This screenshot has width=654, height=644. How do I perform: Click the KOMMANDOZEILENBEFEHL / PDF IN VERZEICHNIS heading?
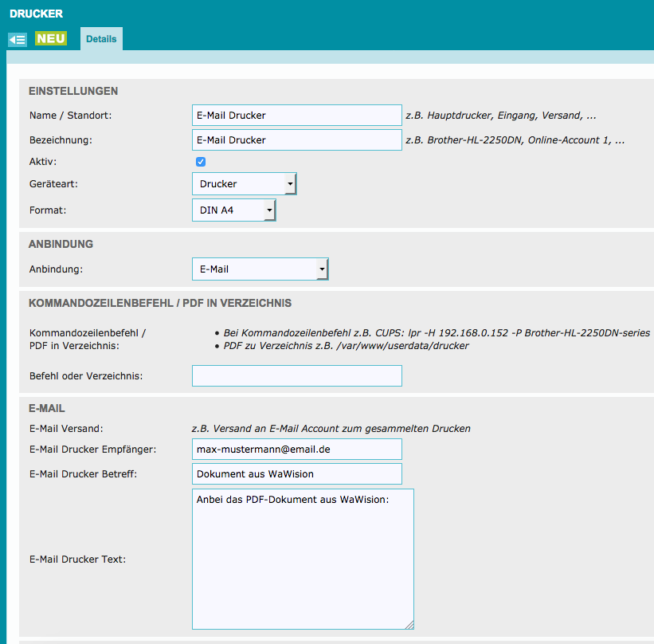pyautogui.click(x=160, y=303)
